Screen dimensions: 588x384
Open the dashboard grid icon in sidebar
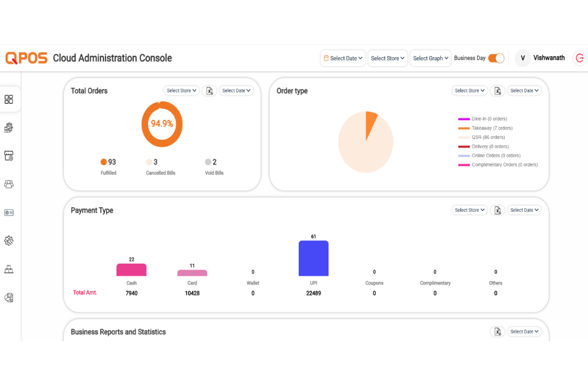point(9,99)
